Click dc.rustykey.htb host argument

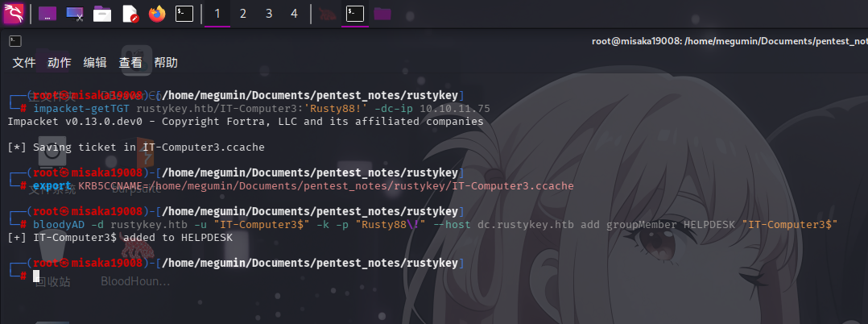pos(525,224)
